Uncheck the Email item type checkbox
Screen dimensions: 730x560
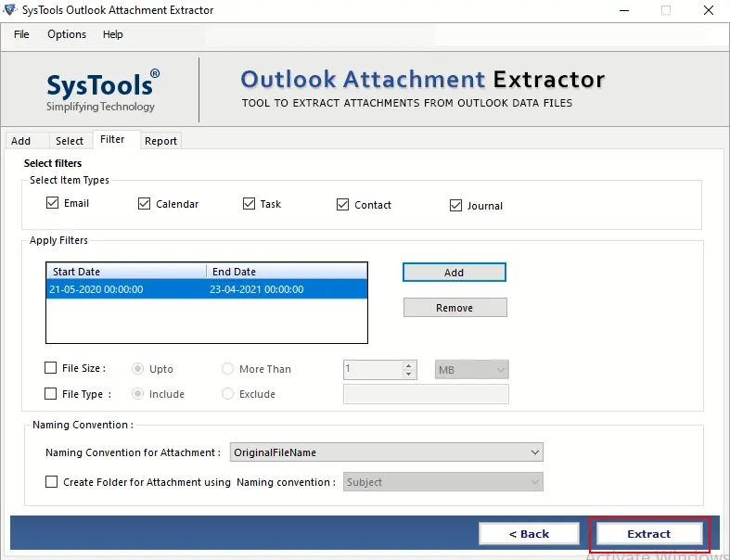click(52, 203)
